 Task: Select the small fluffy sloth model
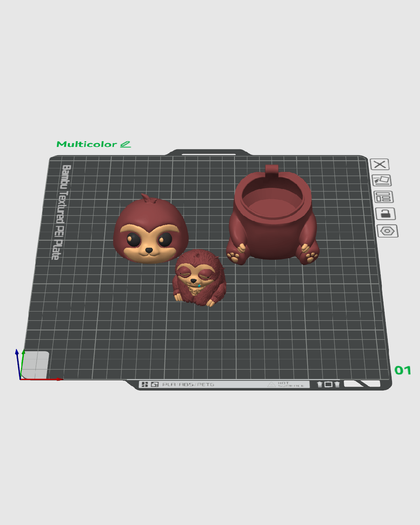tap(199, 278)
